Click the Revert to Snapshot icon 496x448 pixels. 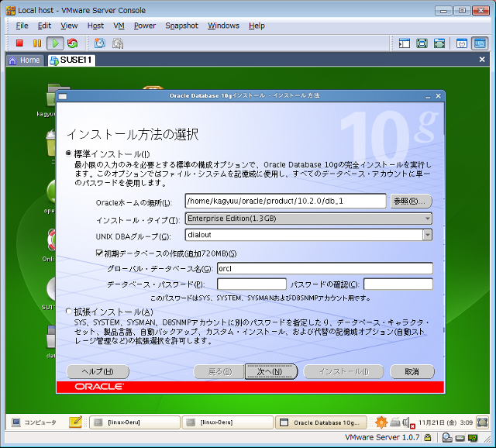[x=118, y=43]
